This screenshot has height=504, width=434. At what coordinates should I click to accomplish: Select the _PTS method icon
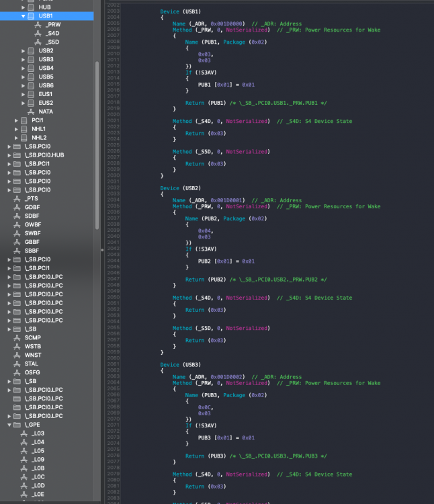pos(17,199)
